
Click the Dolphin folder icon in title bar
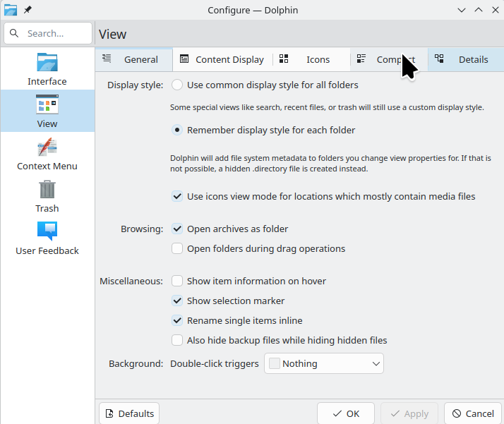click(x=11, y=11)
